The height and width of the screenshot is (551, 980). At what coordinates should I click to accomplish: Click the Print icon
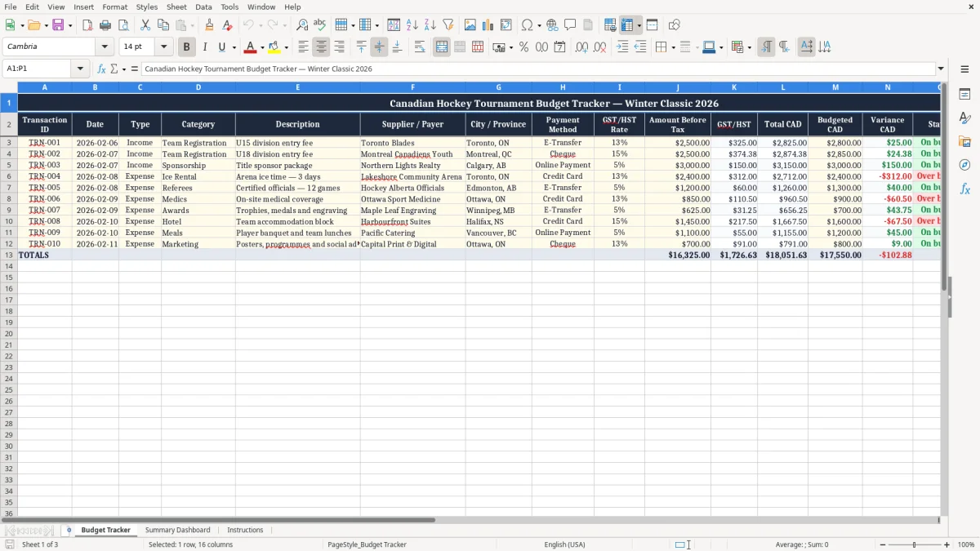click(105, 25)
